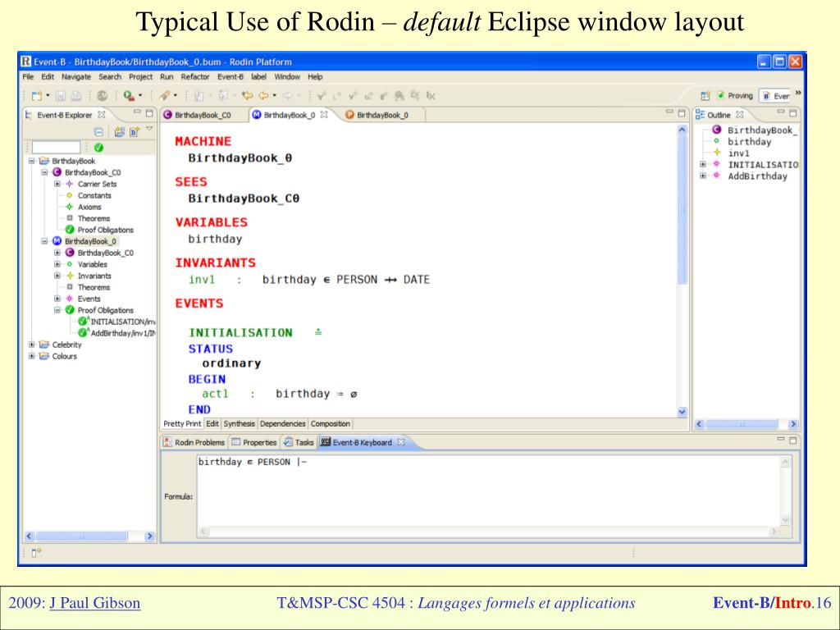The width and height of the screenshot is (840, 630).
Task: Open the Rodin Problems tab
Action: (194, 442)
